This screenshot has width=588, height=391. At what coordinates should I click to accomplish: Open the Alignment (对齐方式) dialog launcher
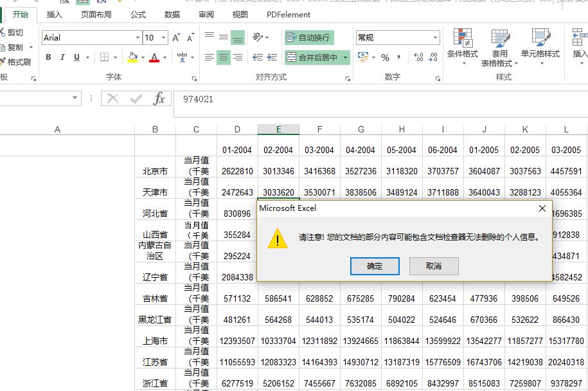(x=348, y=78)
